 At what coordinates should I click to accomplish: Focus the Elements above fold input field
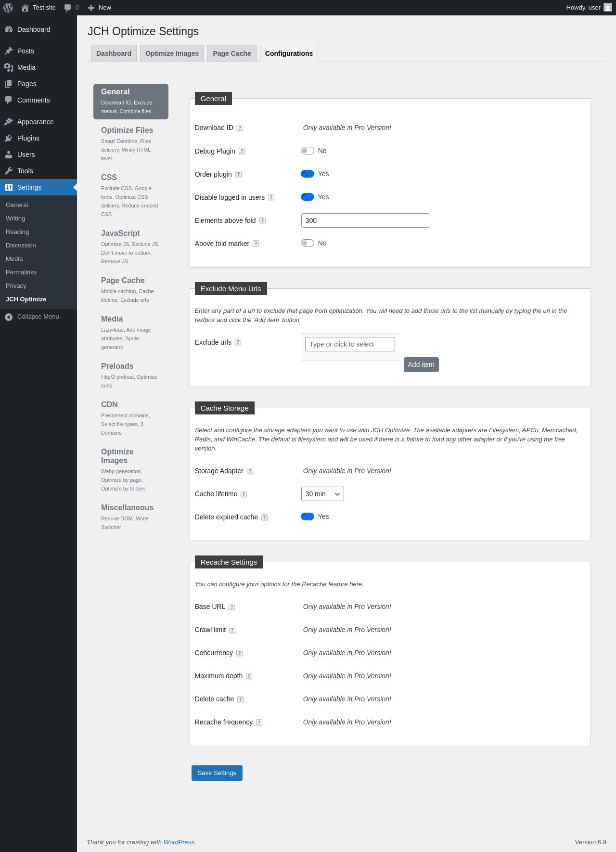[x=366, y=220]
